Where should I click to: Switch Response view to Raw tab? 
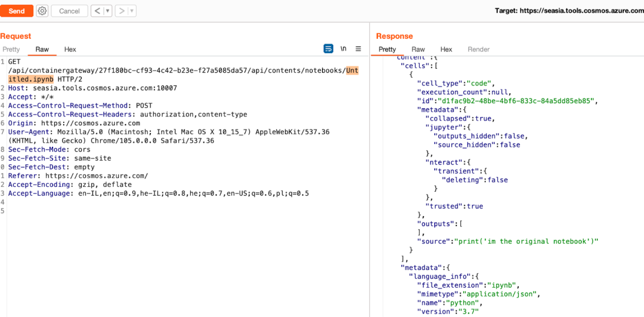(418, 50)
